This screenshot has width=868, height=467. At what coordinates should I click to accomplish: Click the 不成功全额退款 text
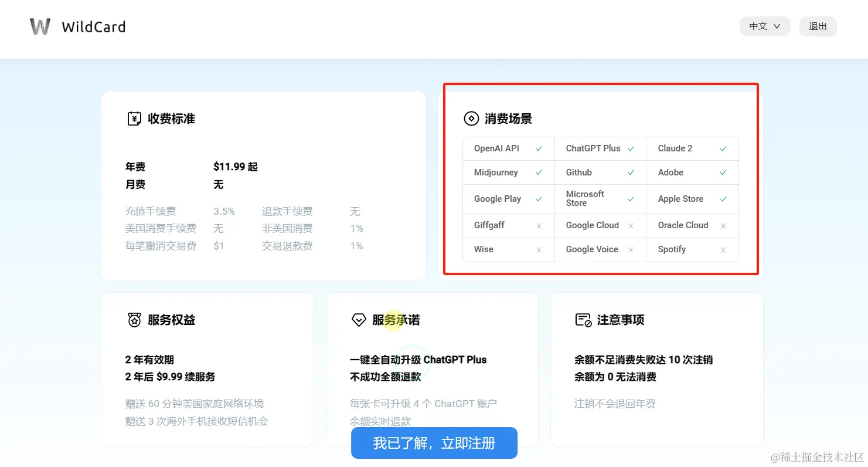(x=386, y=377)
